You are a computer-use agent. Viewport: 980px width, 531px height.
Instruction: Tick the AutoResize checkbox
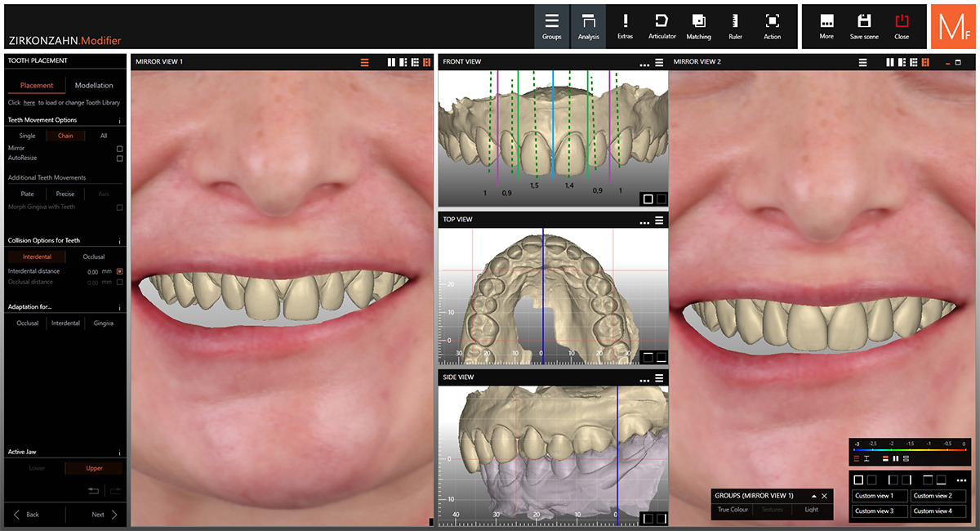click(x=120, y=158)
